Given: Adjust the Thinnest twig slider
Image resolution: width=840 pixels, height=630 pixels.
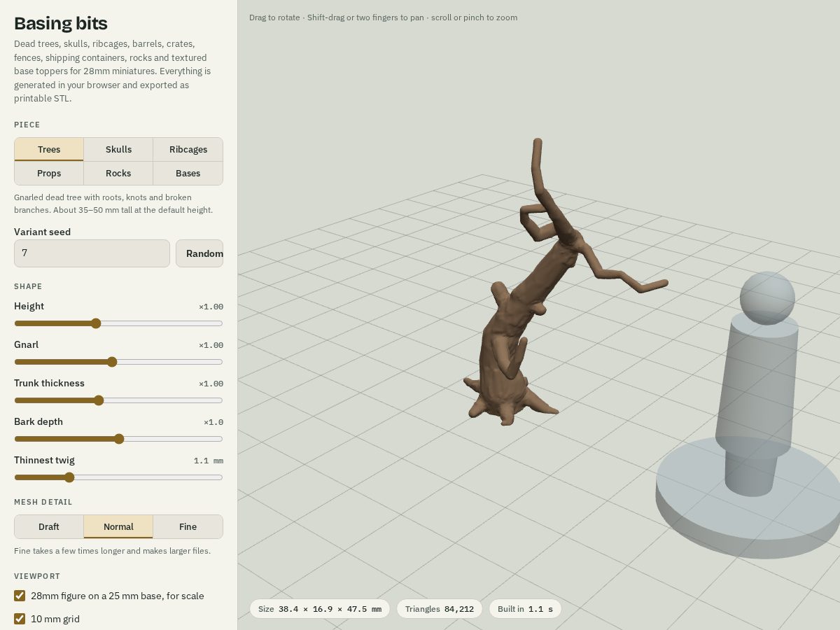Looking at the screenshot, I should click(x=118, y=477).
